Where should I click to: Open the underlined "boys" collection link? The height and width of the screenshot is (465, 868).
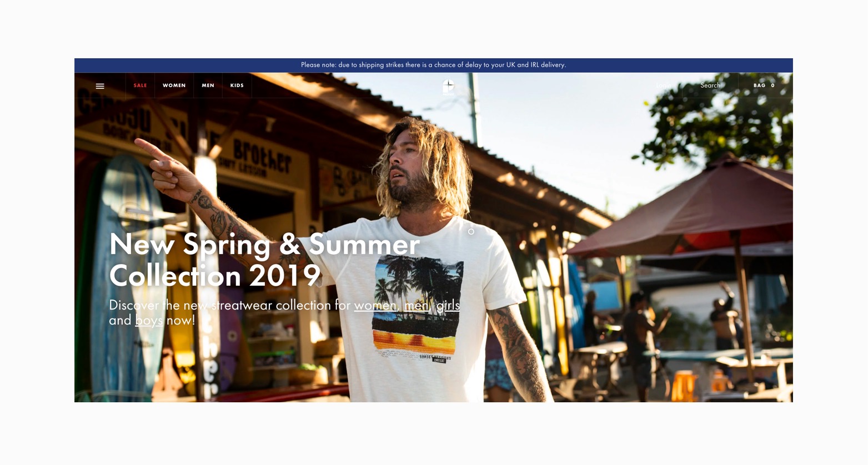149,320
